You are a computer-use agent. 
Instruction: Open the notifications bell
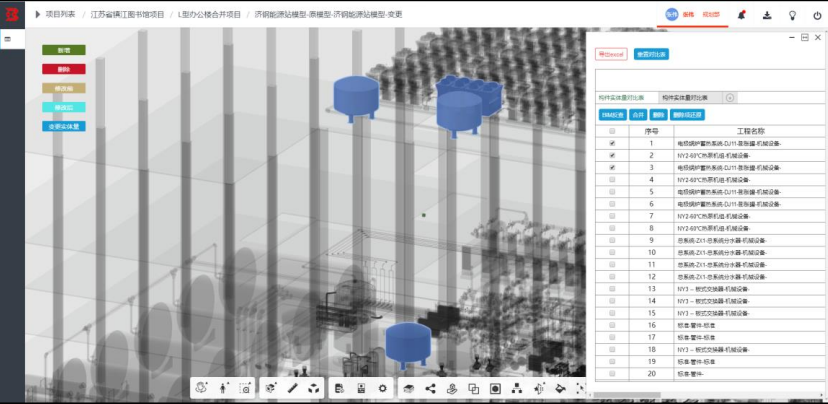pos(742,15)
